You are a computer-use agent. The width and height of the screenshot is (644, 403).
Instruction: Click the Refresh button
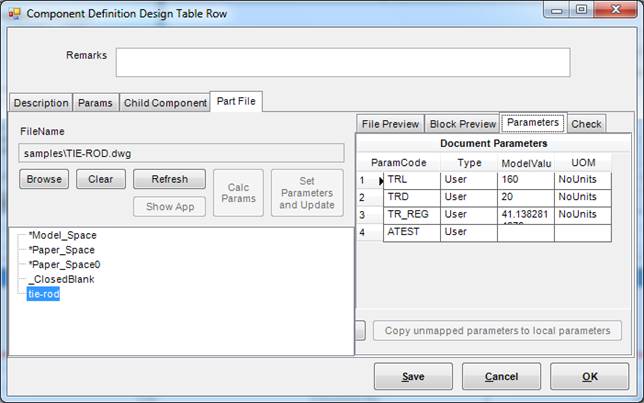168,180
